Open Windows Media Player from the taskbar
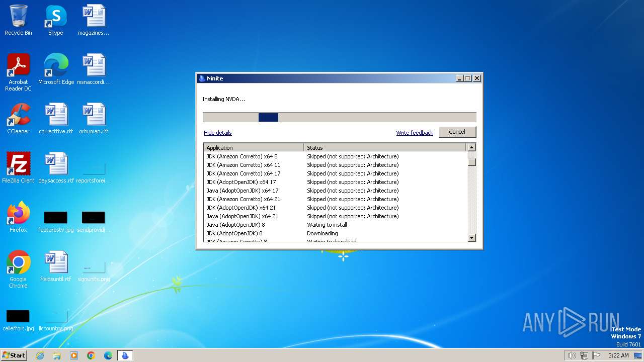Image resolution: width=644 pixels, height=362 pixels. pos(74,355)
